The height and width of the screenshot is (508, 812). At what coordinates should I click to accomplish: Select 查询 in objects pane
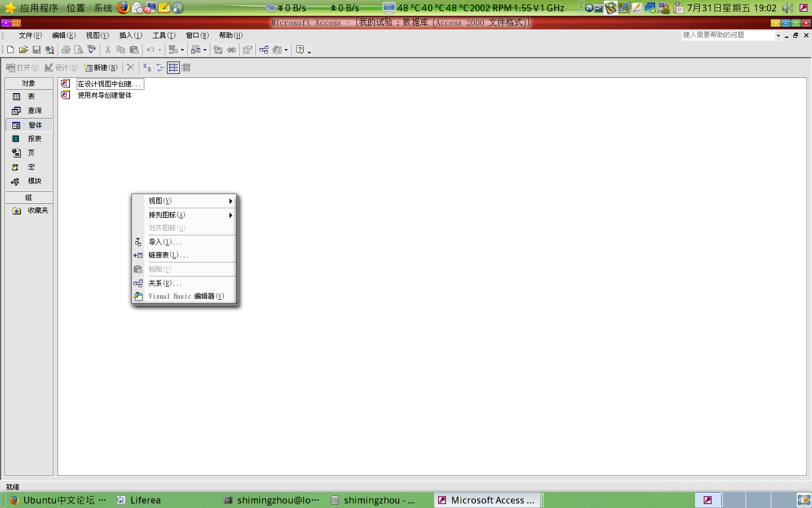29,111
